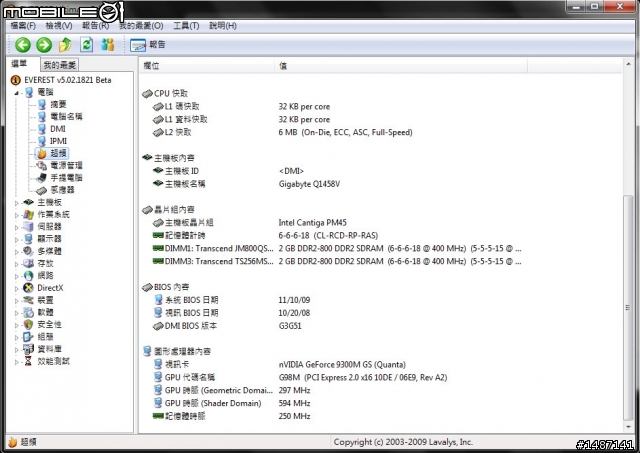
Task: Collapse the 電腦 tree node
Action: [16, 93]
